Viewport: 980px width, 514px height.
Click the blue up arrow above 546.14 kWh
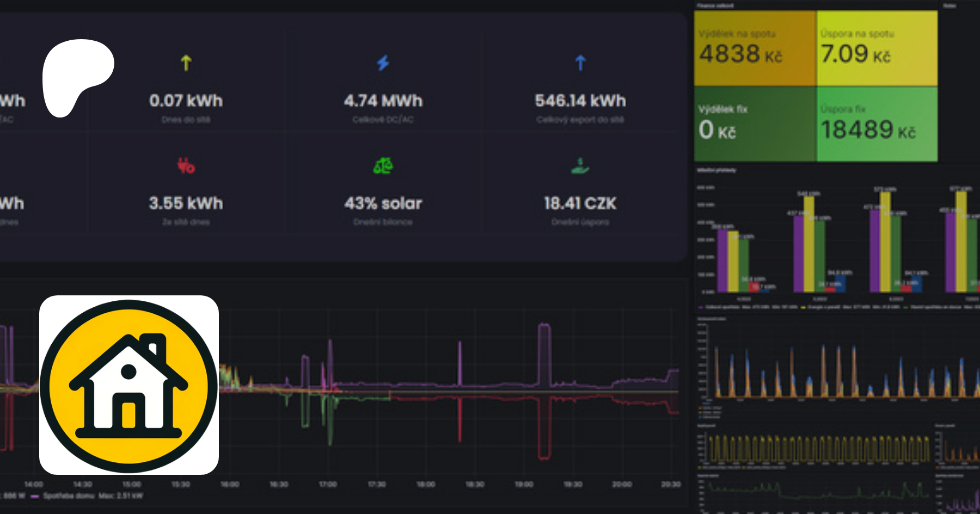pyautogui.click(x=580, y=63)
